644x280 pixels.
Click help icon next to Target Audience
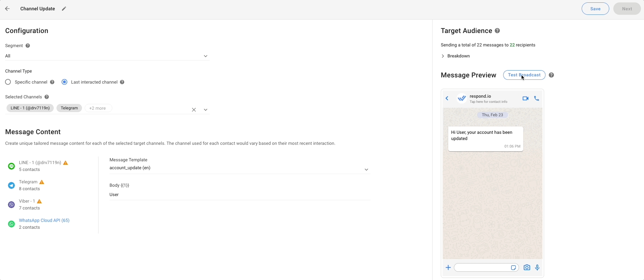click(x=497, y=31)
